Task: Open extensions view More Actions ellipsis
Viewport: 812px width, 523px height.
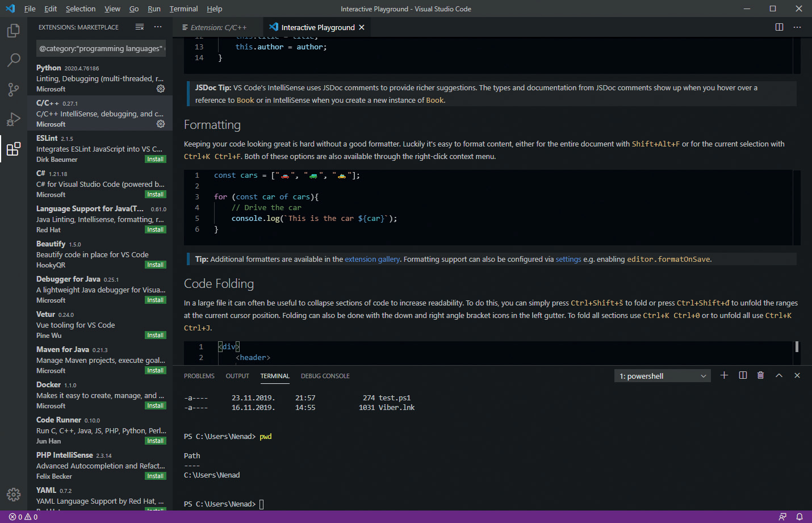Action: 158,27
